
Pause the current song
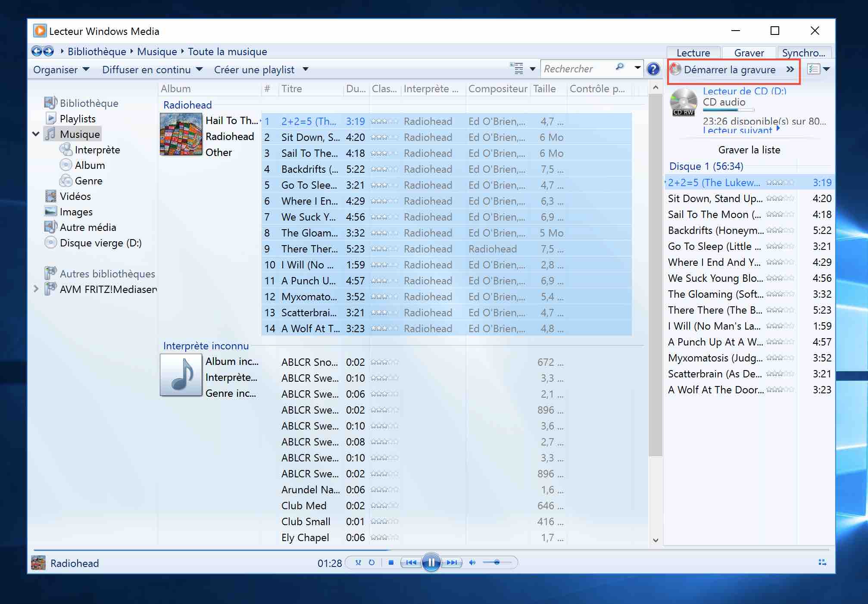(x=431, y=563)
